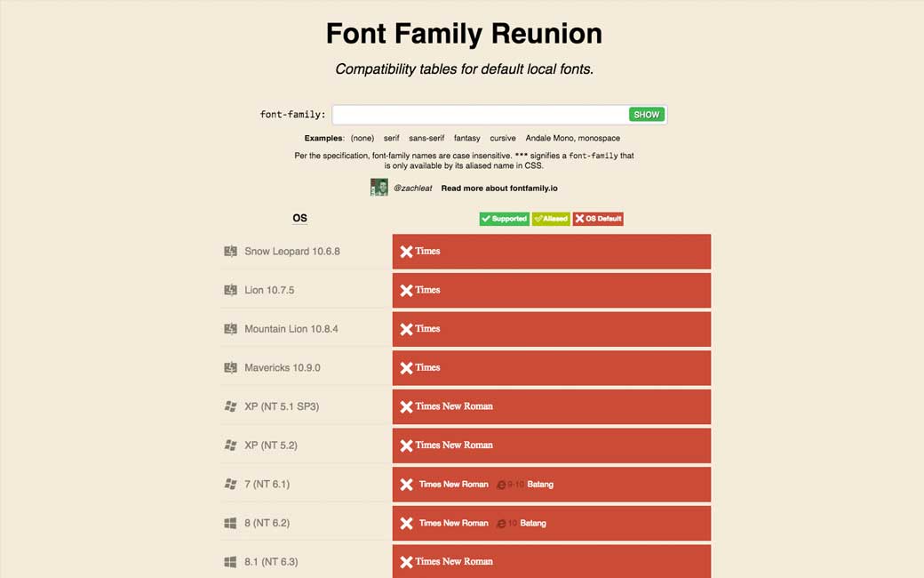Click the Windows icon beside 8.1 (NT 6.3)
The width and height of the screenshot is (924, 578).
click(x=230, y=562)
